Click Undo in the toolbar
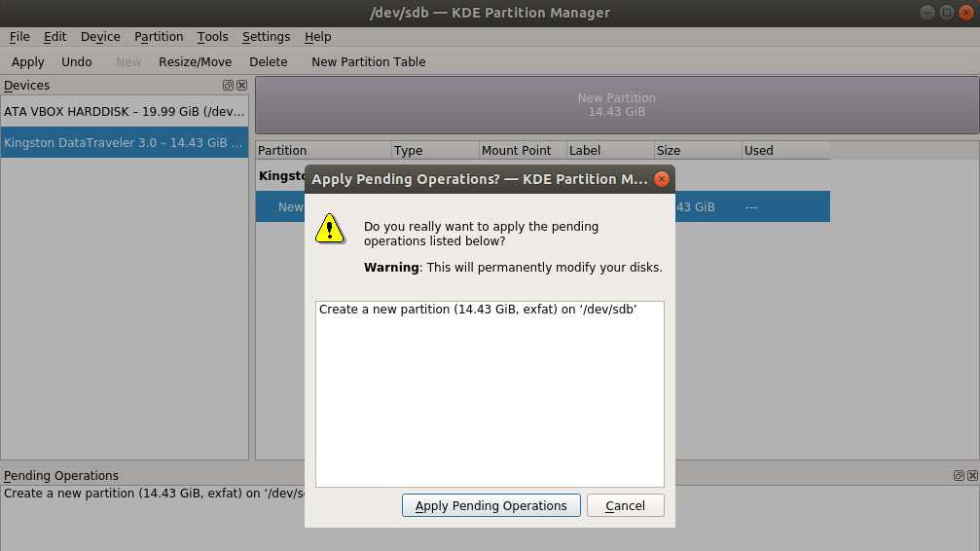Image resolution: width=980 pixels, height=551 pixels. click(x=76, y=62)
